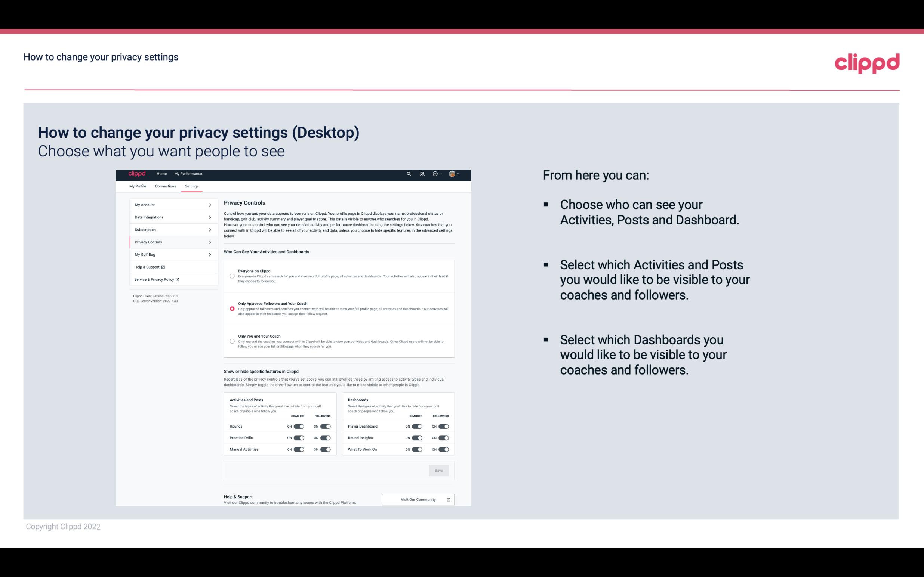Toggle Practice Drills visibility for Followers
924x577 pixels.
click(326, 438)
